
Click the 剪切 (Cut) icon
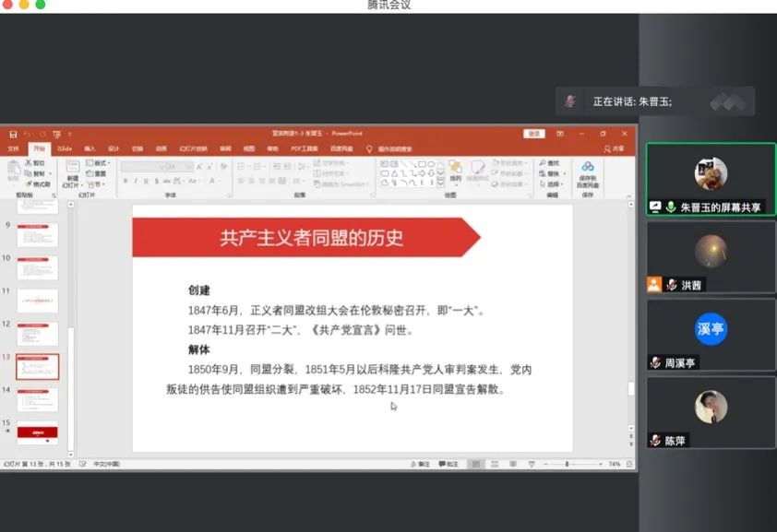coord(38,163)
